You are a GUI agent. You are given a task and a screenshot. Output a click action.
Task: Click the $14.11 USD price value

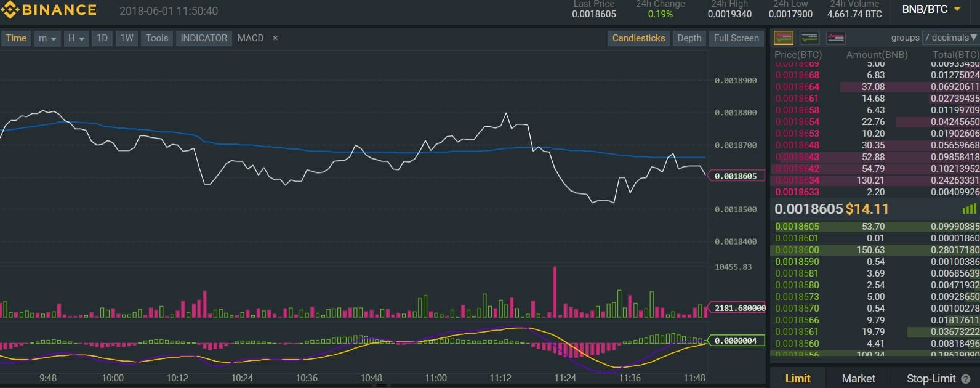[x=867, y=209]
